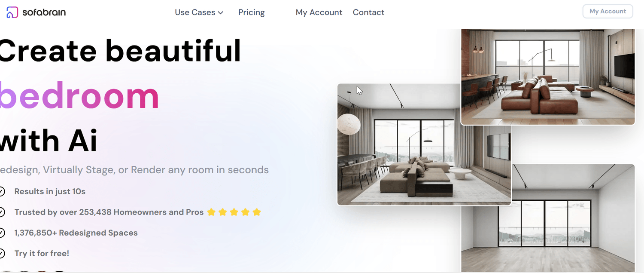644x273 pixels.
Task: Click the check icon beside Results in 10s
Action: (x=2, y=191)
